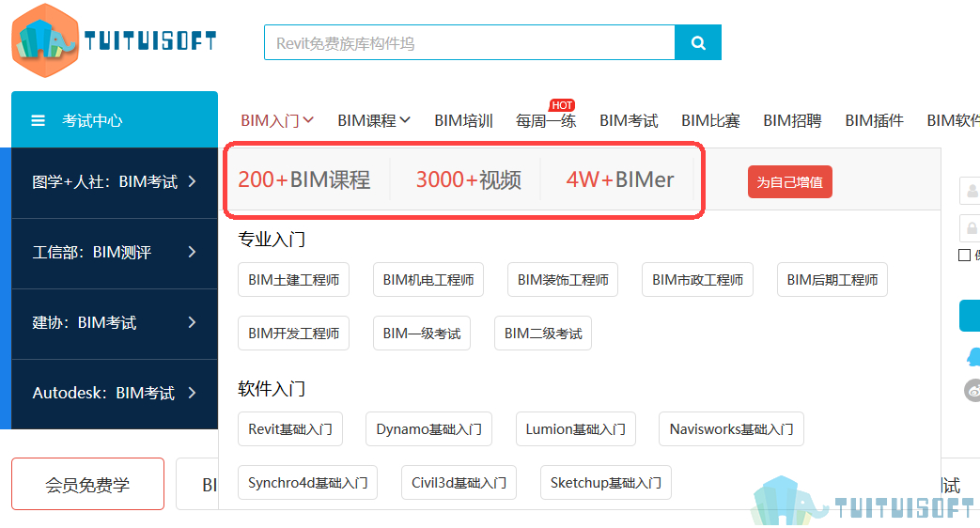Open the BIM插件 nav item
This screenshot has width=980, height=528.
click(875, 120)
